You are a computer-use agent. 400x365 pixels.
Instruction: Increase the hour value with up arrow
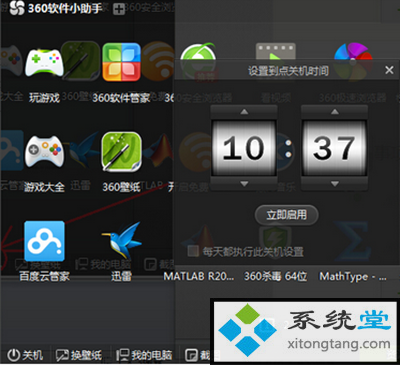(244, 112)
